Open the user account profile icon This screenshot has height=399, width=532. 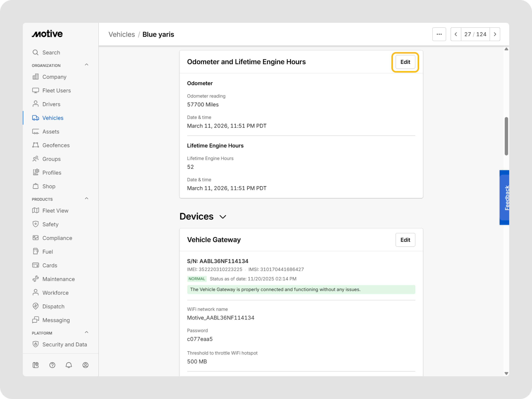point(85,365)
